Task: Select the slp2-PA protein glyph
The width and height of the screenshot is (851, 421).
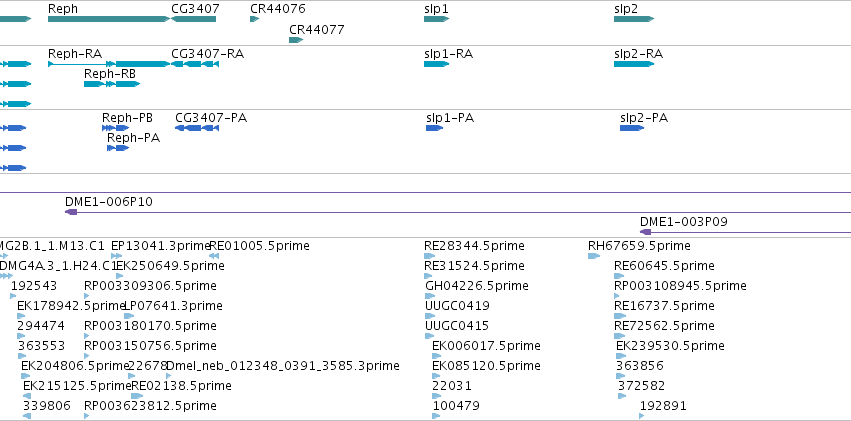Action: point(632,128)
